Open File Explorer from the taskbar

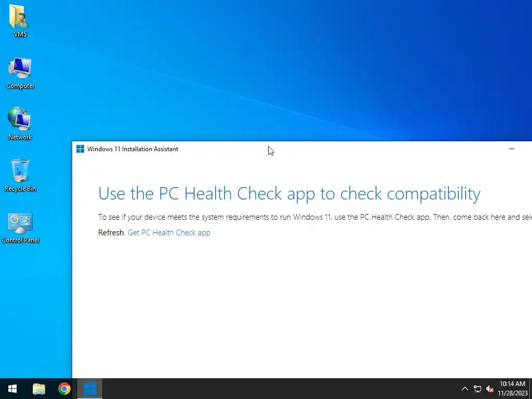(x=38, y=389)
